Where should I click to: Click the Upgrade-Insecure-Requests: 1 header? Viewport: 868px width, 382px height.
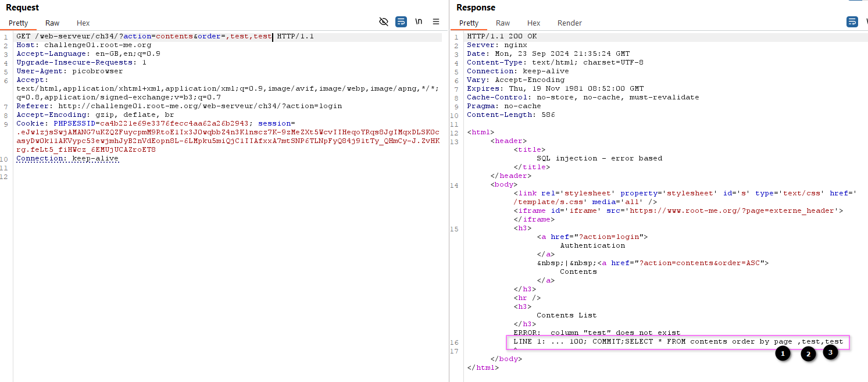coord(81,62)
